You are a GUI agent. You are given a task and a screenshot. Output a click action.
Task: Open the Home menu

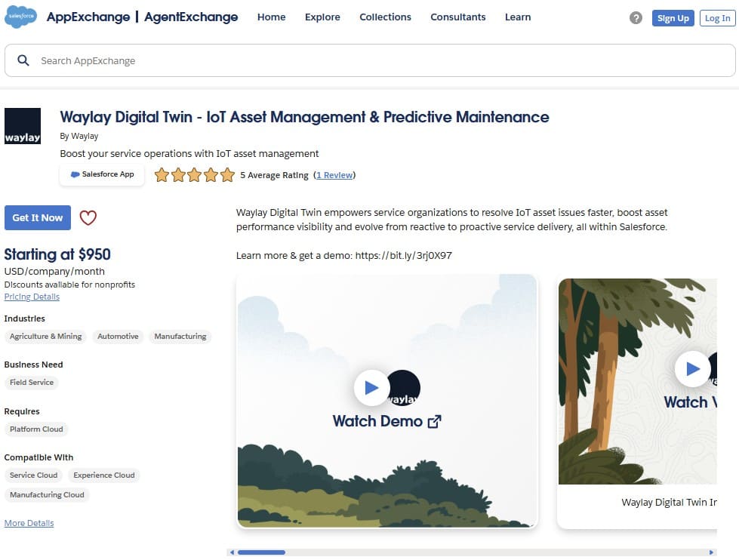click(x=272, y=17)
